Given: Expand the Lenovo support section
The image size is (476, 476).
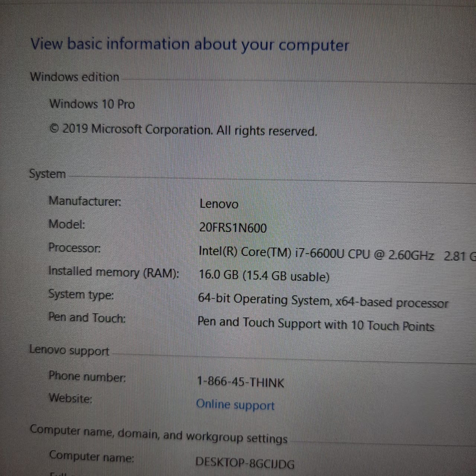Looking at the screenshot, I should tap(69, 350).
